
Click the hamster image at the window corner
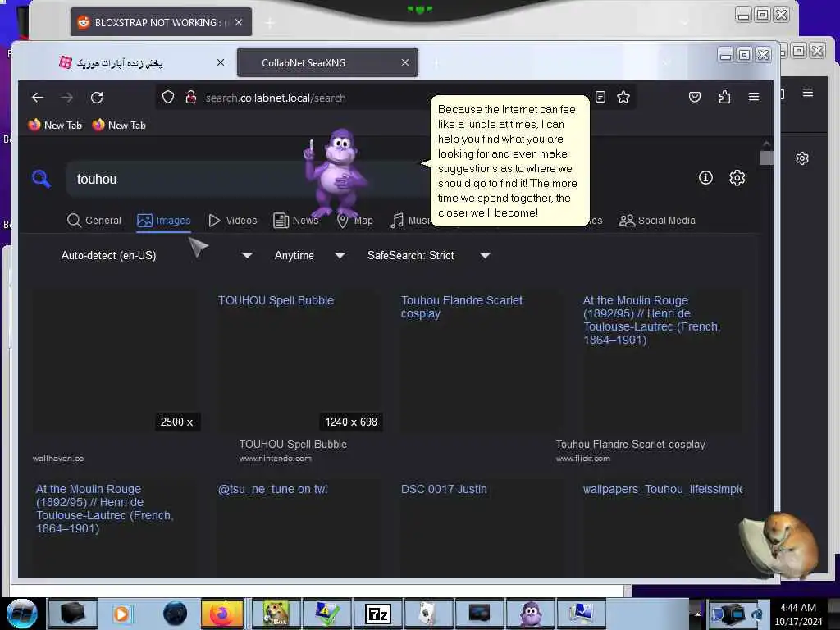tap(779, 545)
